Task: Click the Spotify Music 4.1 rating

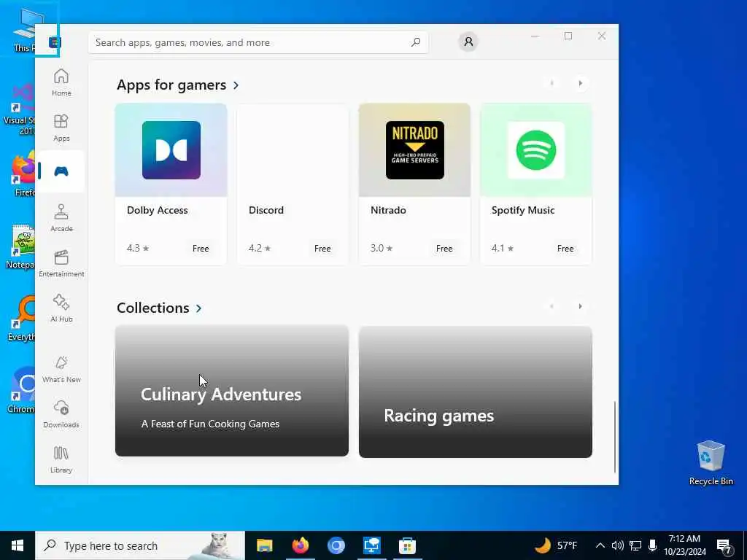Action: pyautogui.click(x=503, y=248)
